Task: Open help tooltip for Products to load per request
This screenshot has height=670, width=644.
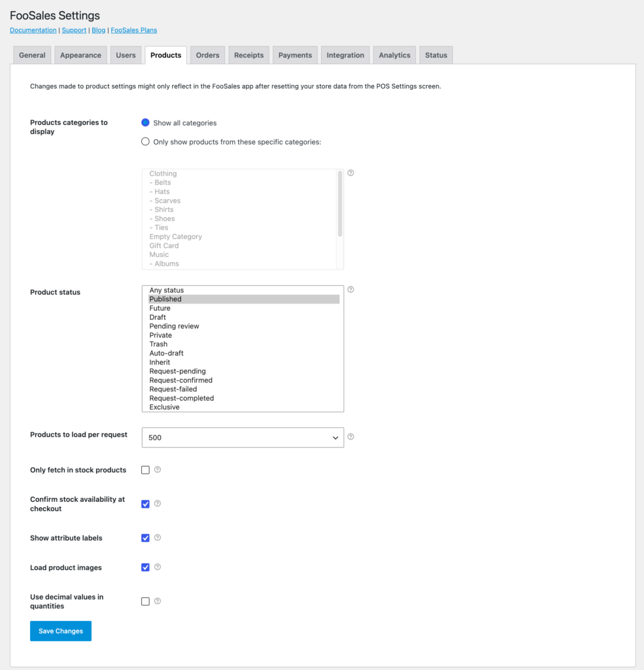Action: 350,436
